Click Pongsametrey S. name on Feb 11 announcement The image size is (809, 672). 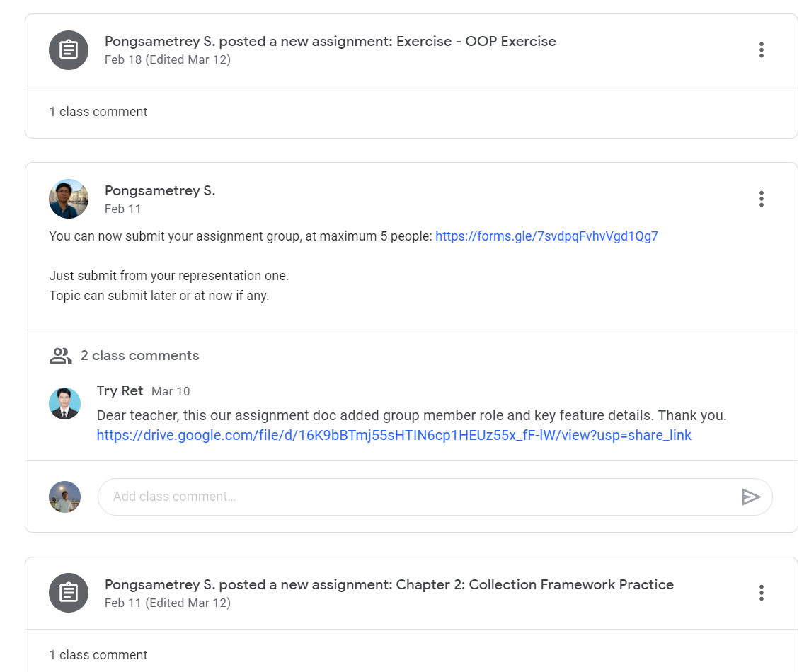coord(159,190)
